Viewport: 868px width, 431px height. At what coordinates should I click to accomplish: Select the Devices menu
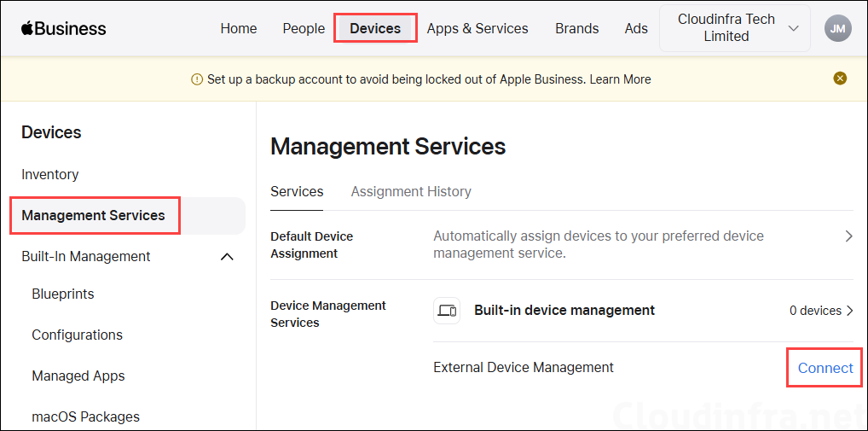click(x=375, y=28)
